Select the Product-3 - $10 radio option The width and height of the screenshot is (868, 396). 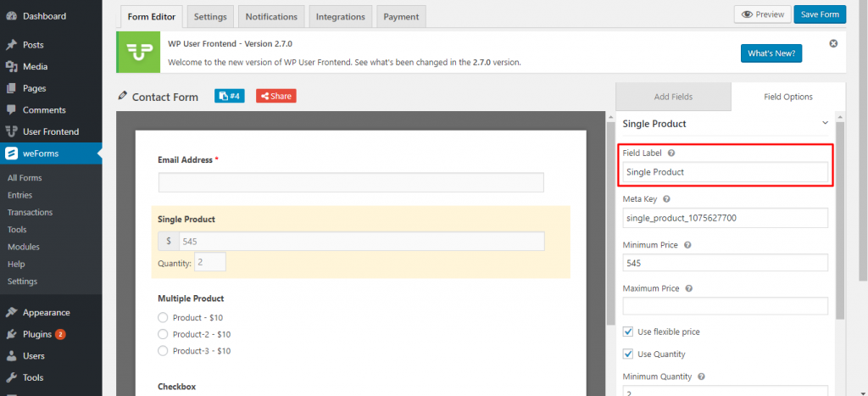click(163, 350)
